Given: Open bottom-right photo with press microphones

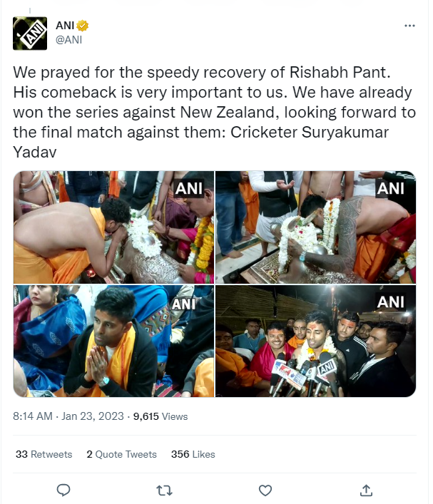Looking at the screenshot, I should pyautogui.click(x=315, y=341).
